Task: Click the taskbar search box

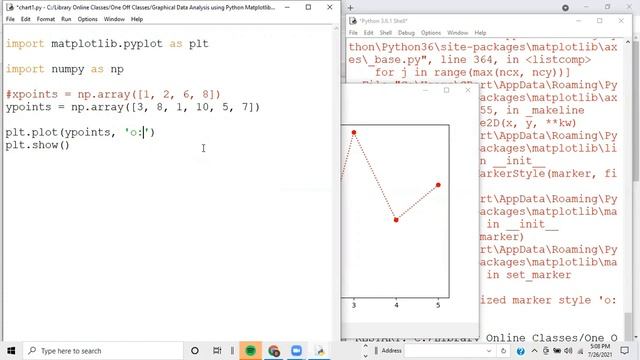Action: pyautogui.click(x=103, y=351)
